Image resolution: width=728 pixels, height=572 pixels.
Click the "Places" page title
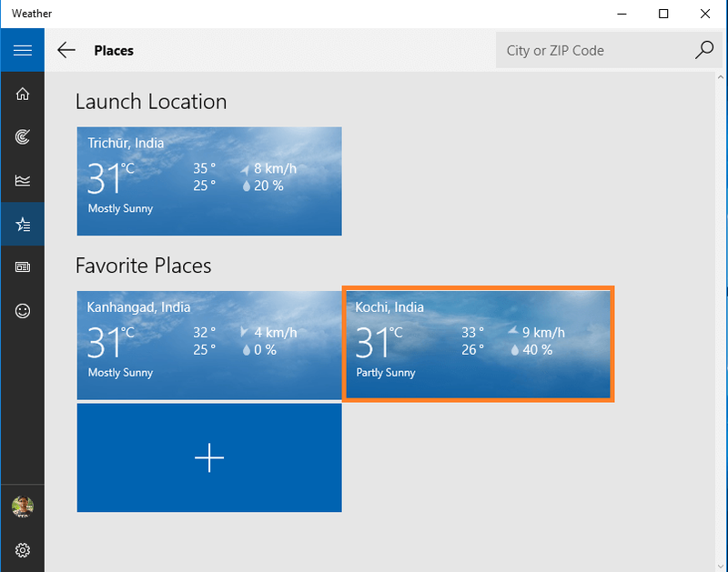tap(114, 51)
